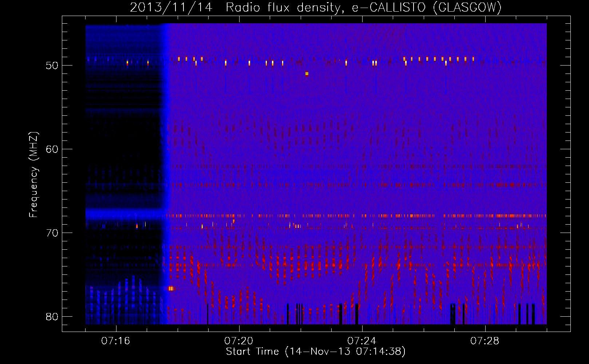
Task: Select the 60 MHz frequency axis label
Action: tap(52, 149)
